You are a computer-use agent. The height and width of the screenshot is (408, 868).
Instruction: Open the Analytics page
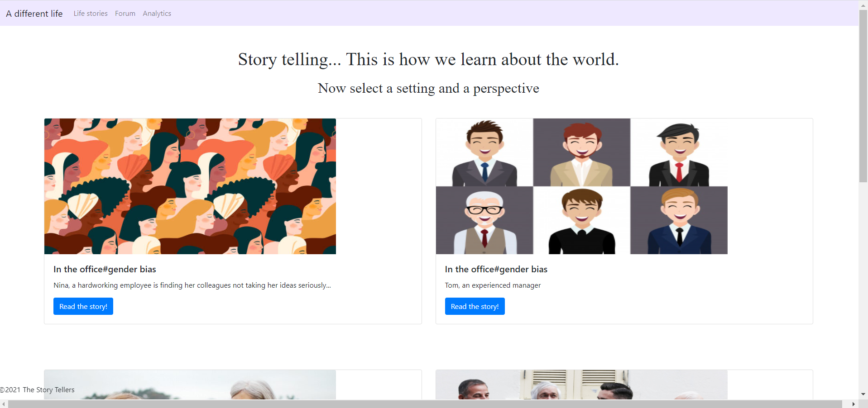(x=157, y=13)
